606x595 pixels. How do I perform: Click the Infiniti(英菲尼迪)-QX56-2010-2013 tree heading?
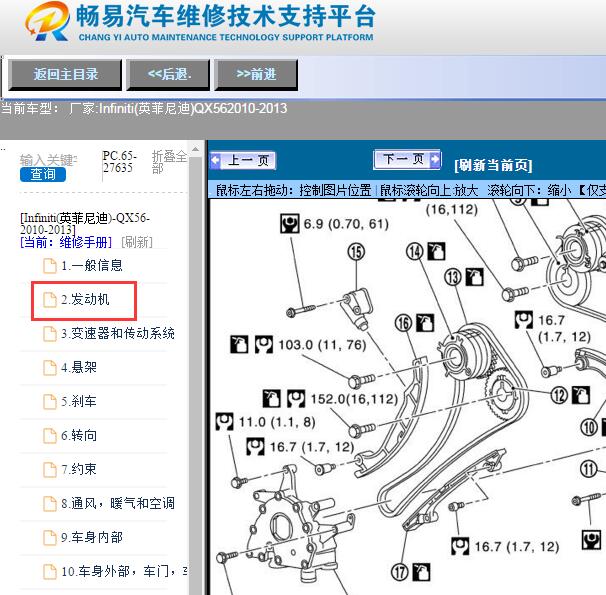(x=85, y=224)
